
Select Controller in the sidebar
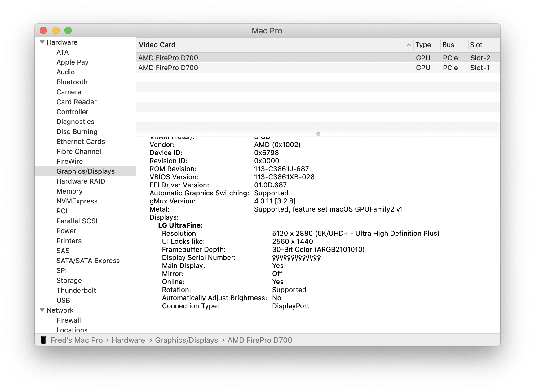73,112
